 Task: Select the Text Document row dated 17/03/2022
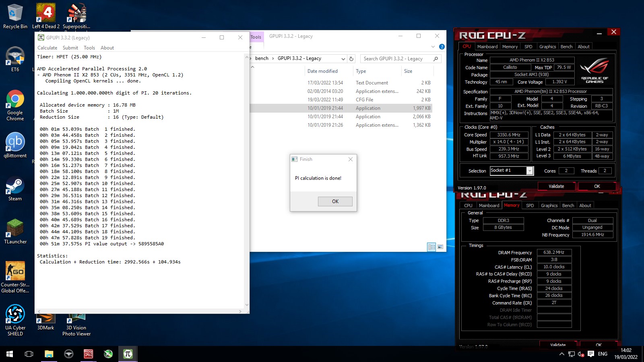341,83
